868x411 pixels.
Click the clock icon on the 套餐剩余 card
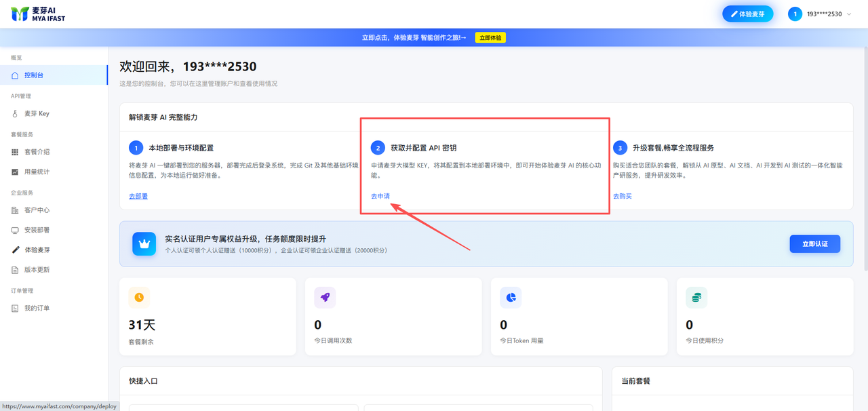pyautogui.click(x=139, y=297)
